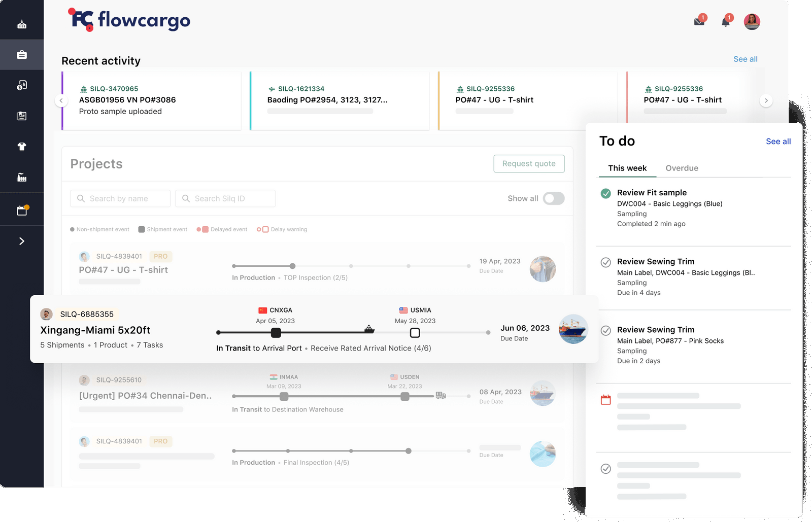812x522 pixels.
Task: Open the mail inbox icon with badge
Action: 699,22
